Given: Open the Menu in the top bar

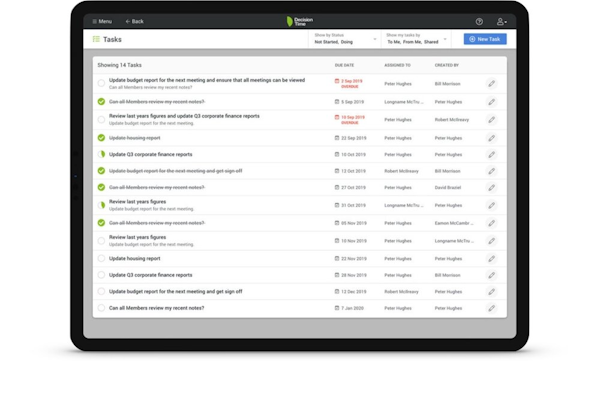Looking at the screenshot, I should click(102, 21).
